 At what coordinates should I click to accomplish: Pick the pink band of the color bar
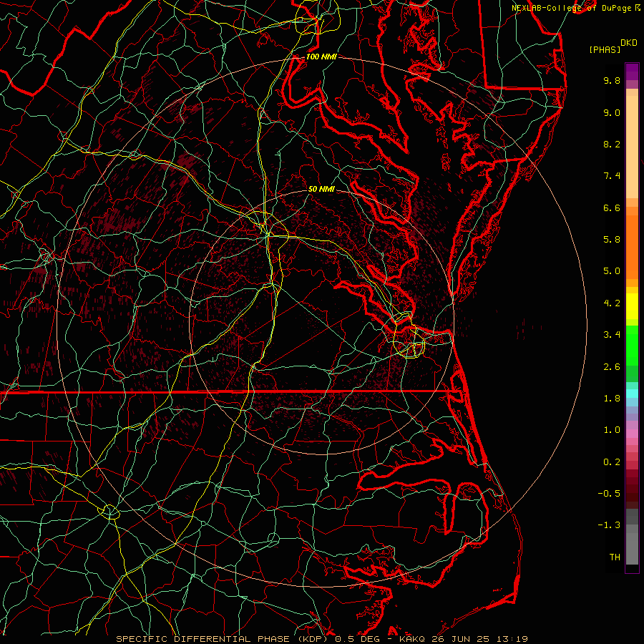pyautogui.click(x=632, y=434)
